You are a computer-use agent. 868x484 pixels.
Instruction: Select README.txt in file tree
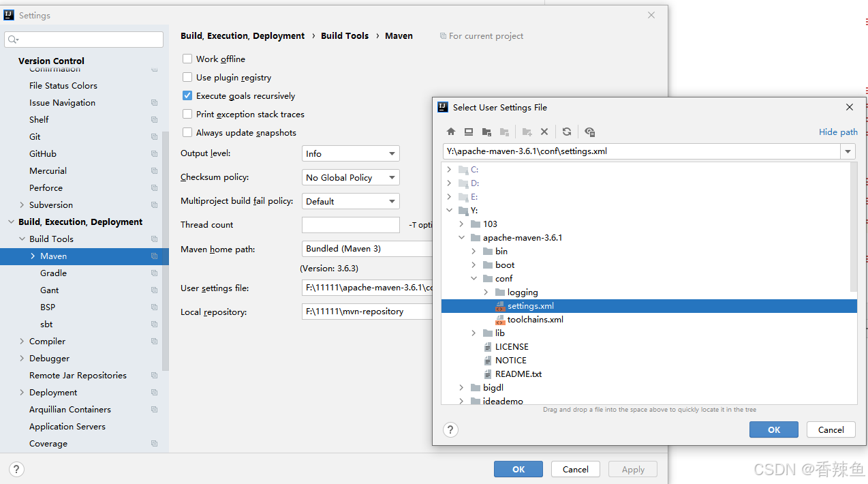pyautogui.click(x=518, y=374)
